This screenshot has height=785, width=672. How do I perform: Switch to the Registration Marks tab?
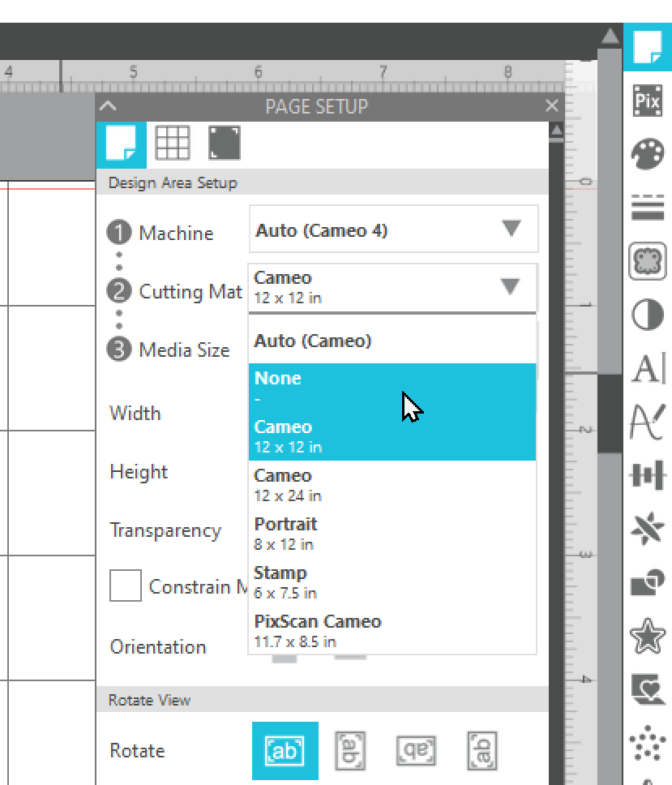coord(225,144)
